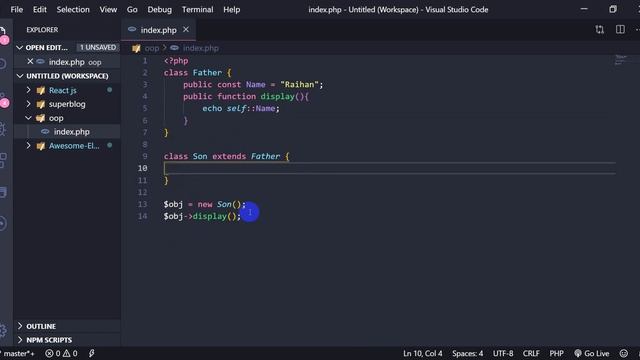Click line number 14 in gutter
Viewport: 640px width, 360px height.
coord(142,216)
